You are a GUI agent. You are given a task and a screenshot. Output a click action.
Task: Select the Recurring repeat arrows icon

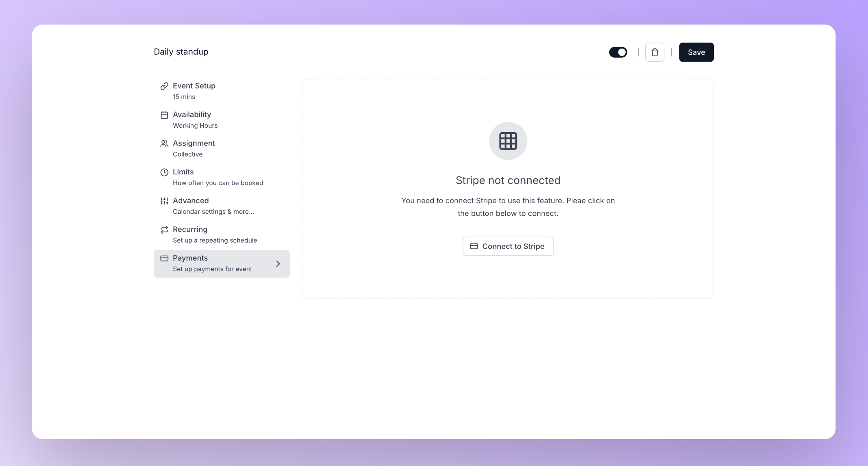(x=164, y=230)
